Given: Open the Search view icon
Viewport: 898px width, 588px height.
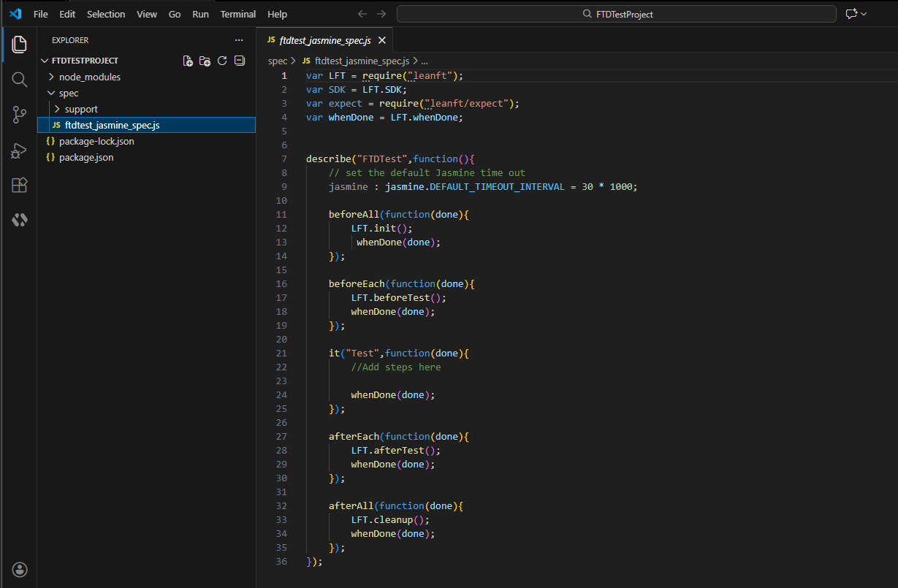Looking at the screenshot, I should point(20,79).
